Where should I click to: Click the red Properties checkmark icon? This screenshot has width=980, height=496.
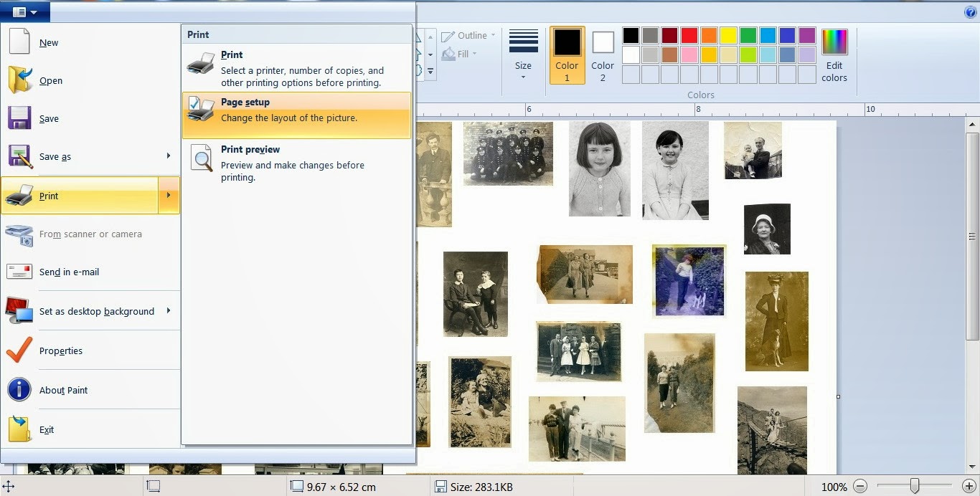(19, 350)
